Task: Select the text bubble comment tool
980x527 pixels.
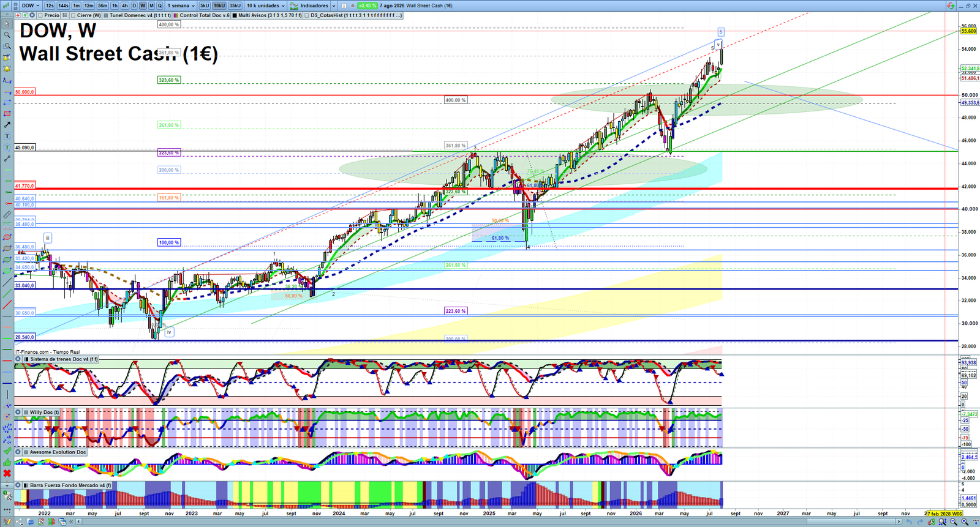Action: tap(7, 147)
